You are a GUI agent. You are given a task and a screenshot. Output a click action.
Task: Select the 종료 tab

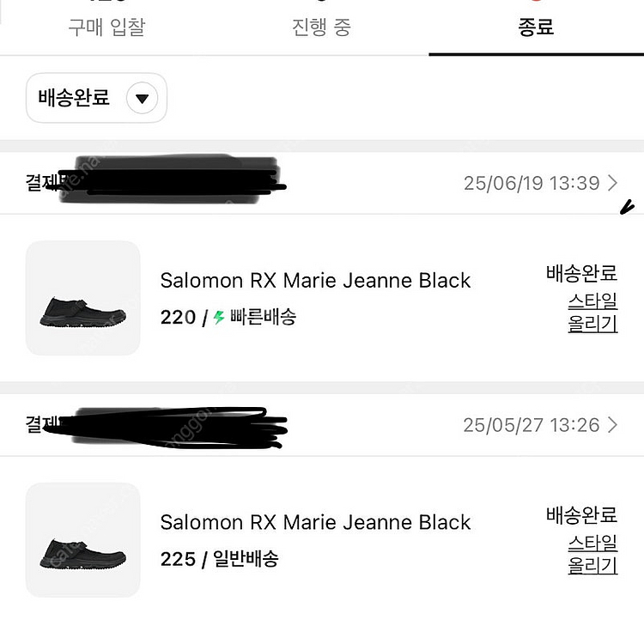pyautogui.click(x=536, y=27)
